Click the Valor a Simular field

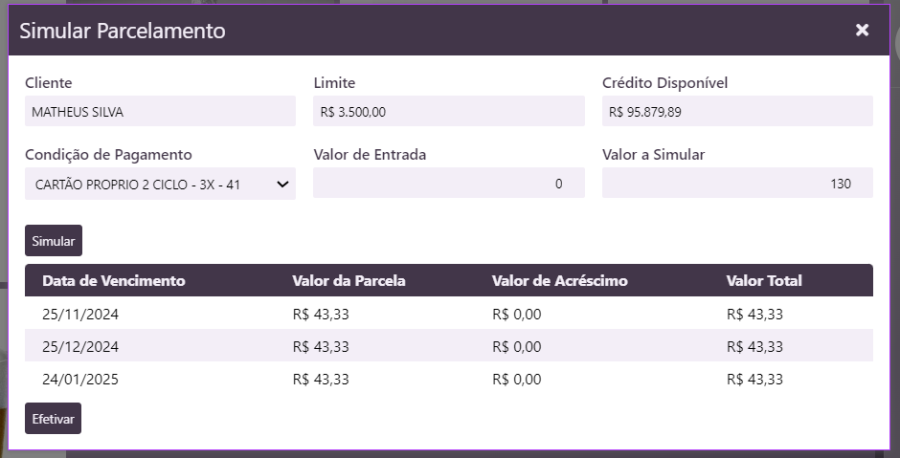click(x=737, y=183)
